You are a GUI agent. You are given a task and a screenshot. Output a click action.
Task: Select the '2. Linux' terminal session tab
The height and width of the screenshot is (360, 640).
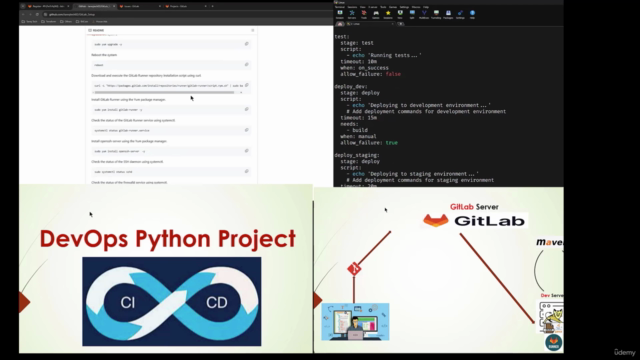click(x=369, y=24)
